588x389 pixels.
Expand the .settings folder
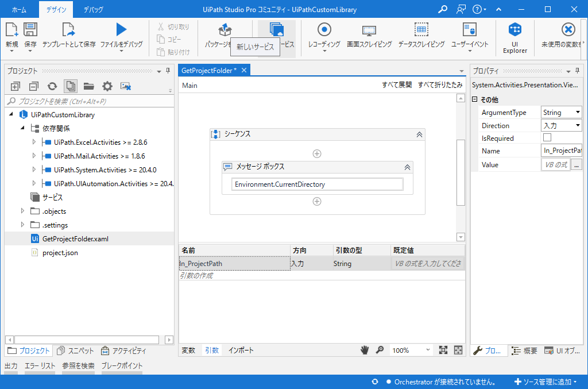(22, 225)
